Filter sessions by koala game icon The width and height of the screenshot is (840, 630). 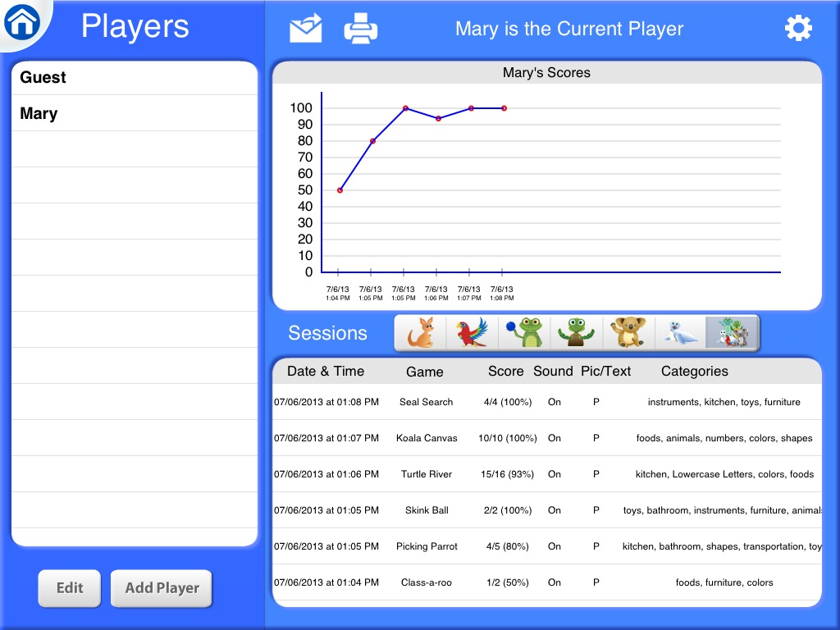point(628,333)
